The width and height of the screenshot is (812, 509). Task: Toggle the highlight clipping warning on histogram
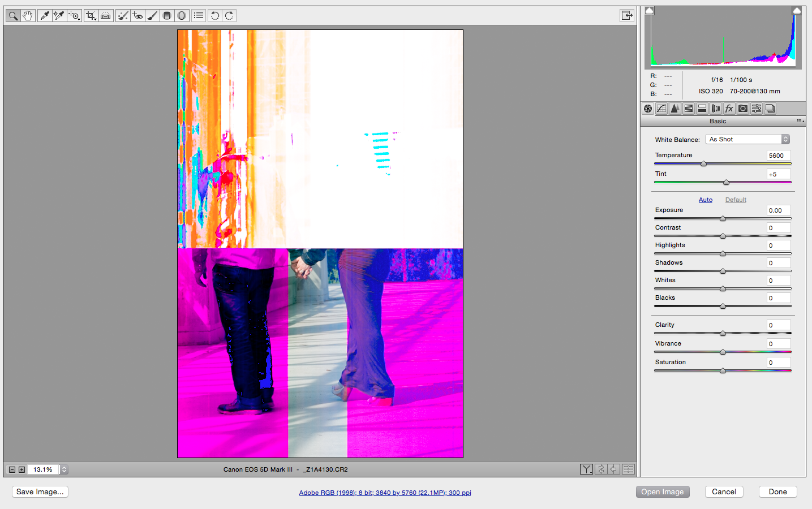point(797,10)
